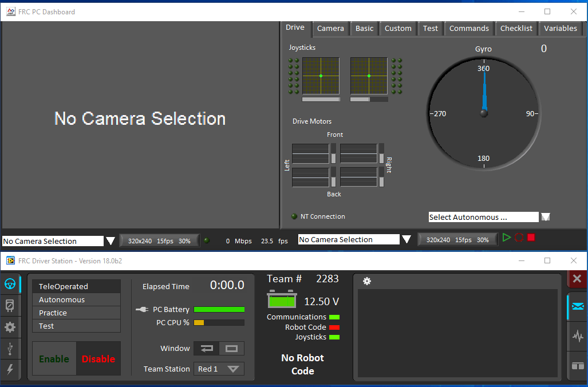This screenshot has width=588, height=387.
Task: Click the left joystick slider bar
Action: [x=321, y=100]
